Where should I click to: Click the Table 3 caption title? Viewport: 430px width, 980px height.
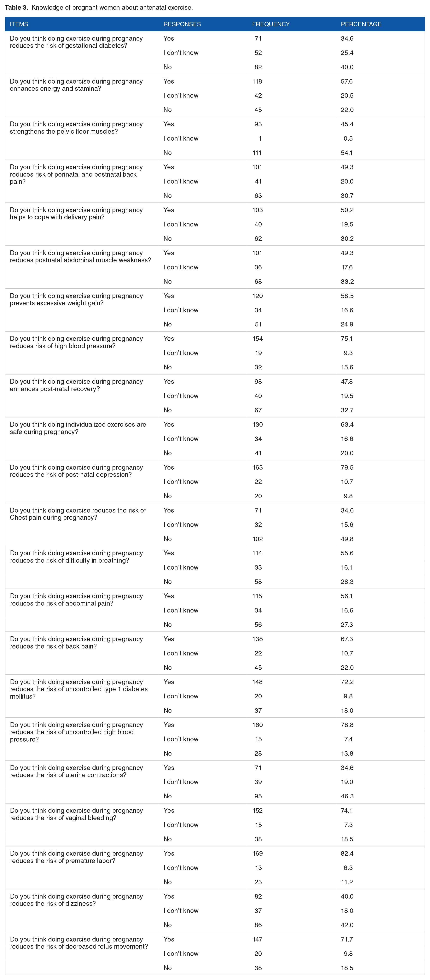pyautogui.click(x=99, y=7)
